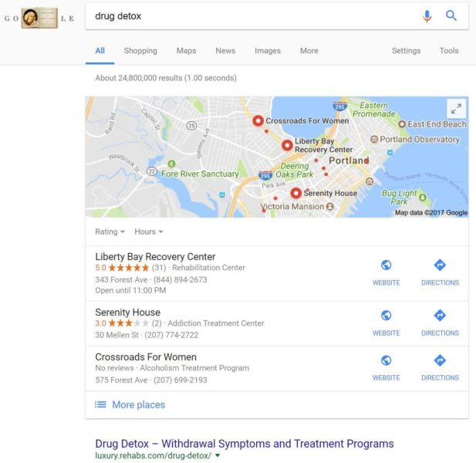The image size is (476, 463).
Task: Open Serenity House website globe icon
Action: pos(386,316)
